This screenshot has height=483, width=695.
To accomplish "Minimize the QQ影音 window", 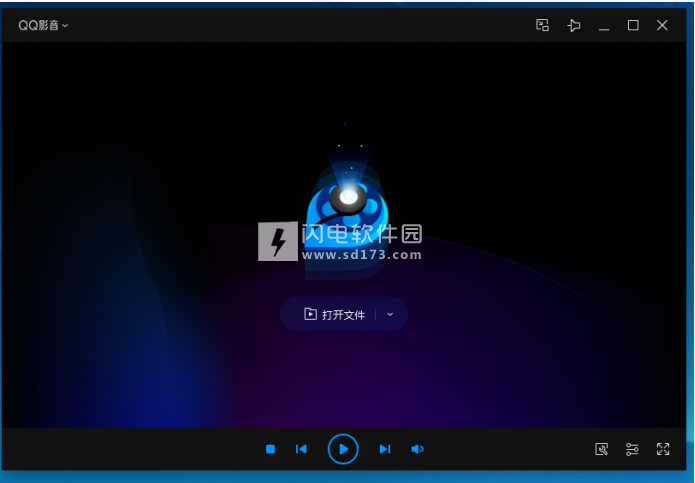I will coord(604,29).
